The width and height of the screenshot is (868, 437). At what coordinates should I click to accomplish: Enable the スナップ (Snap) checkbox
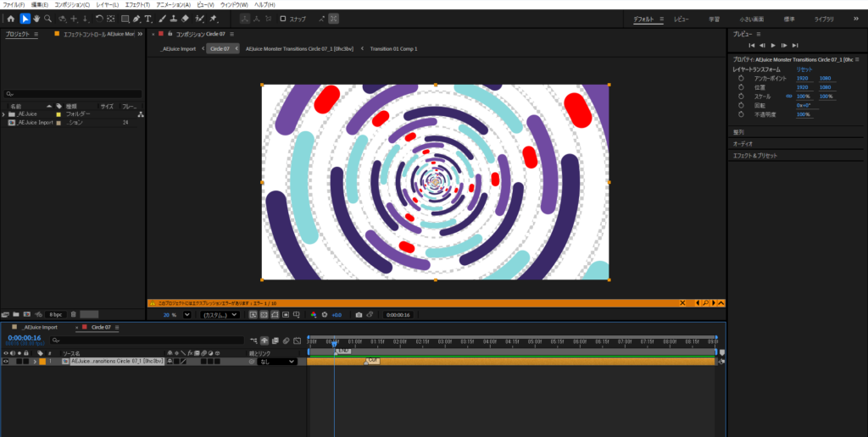point(283,19)
